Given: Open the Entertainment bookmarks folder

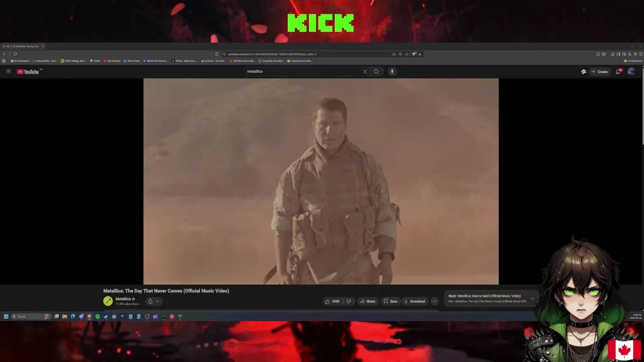Looking at the screenshot, I should 20,61.
